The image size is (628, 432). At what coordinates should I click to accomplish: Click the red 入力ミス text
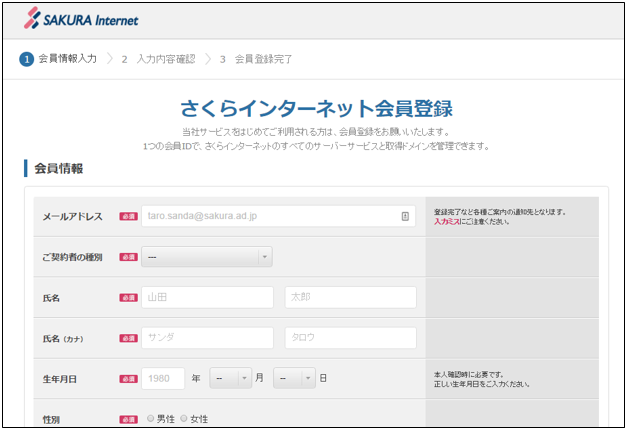click(447, 222)
